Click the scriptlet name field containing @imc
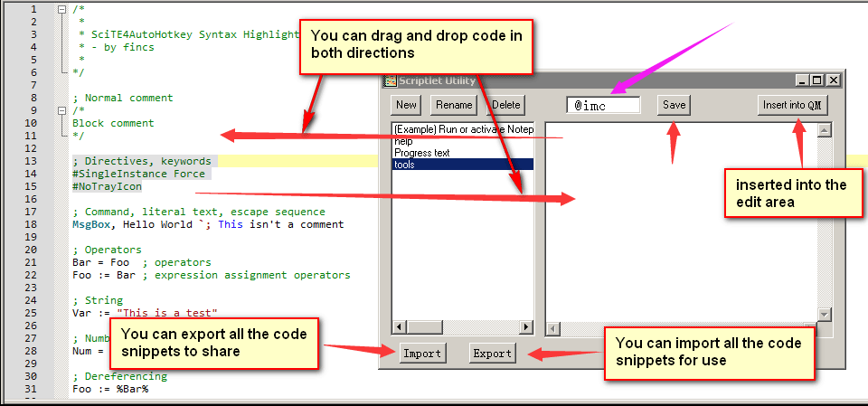Viewport: 868px width, 406px height. 603,105
